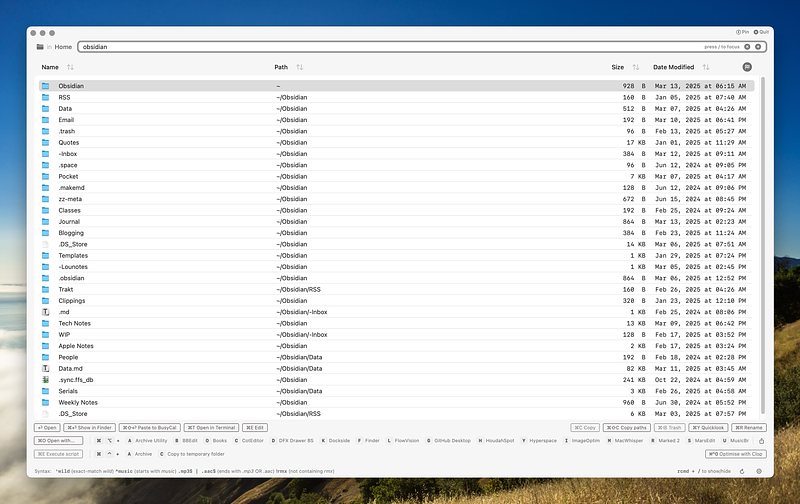Click the round filter icon beside Date Modified
Image resolution: width=800 pixels, height=504 pixels.
[x=747, y=67]
